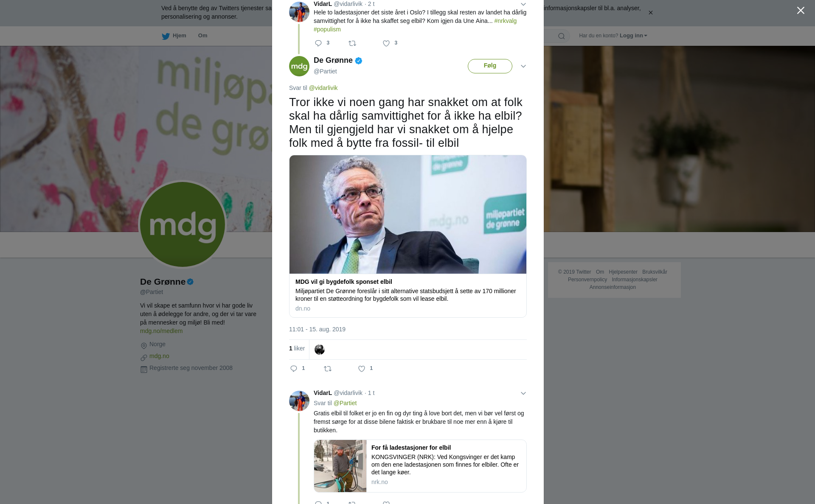This screenshot has width=815, height=504.
Task: Click the search magnifier icon in header
Action: (x=562, y=36)
